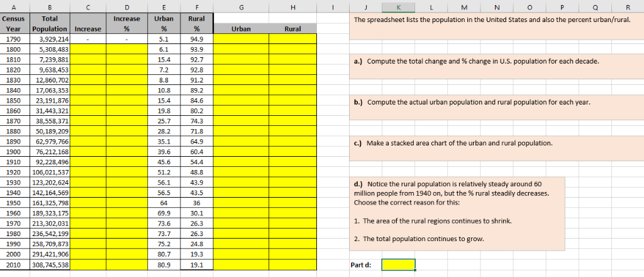Select the Increase % header in column D
Screen dimensions: 644x277
(127, 23)
